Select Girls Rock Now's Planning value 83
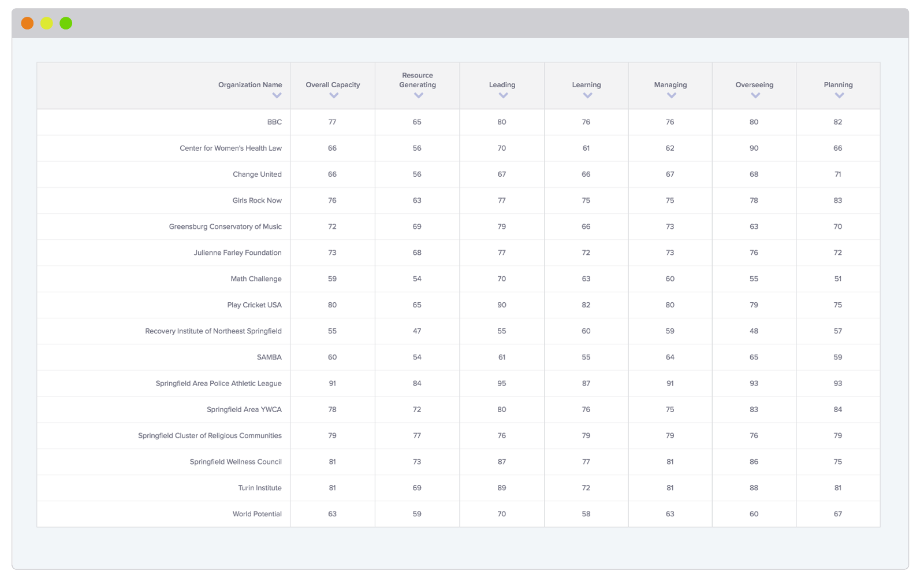924x578 pixels. pyautogui.click(x=838, y=201)
